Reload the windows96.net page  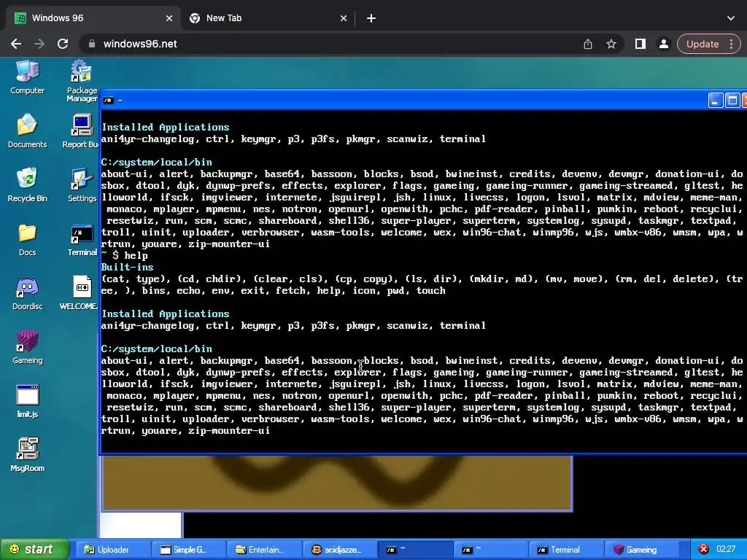[63, 44]
